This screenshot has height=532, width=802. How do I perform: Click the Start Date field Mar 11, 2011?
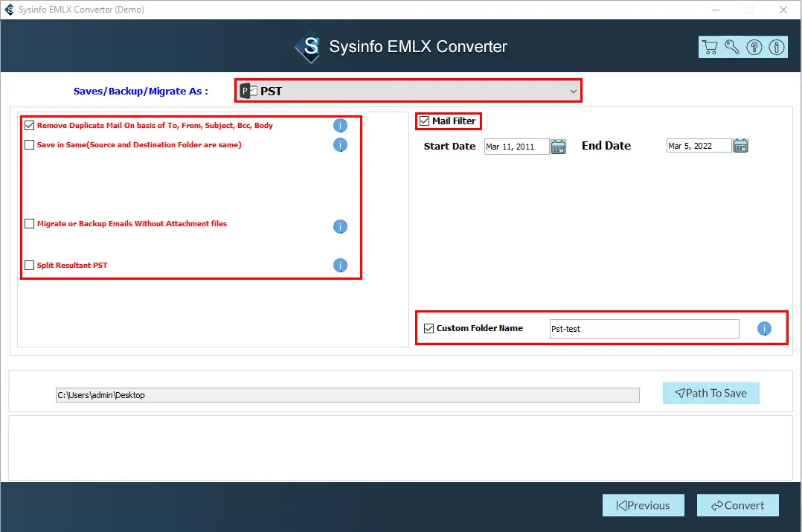click(x=516, y=147)
